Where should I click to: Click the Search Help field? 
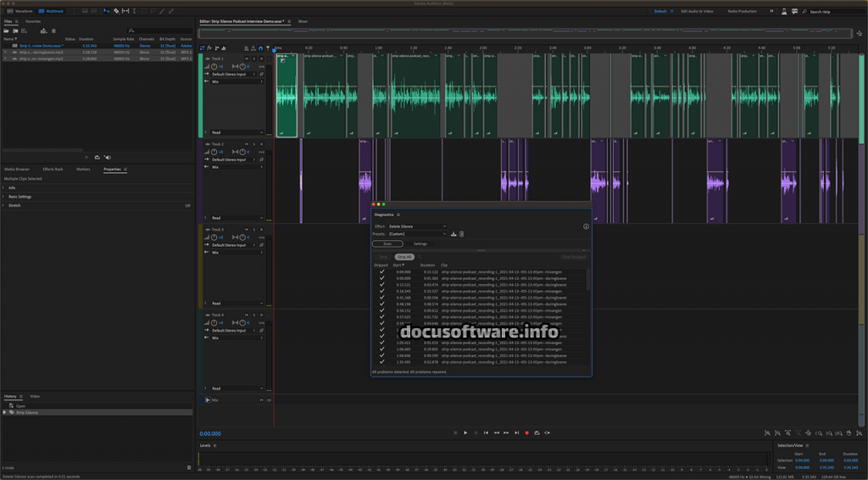pyautogui.click(x=835, y=11)
